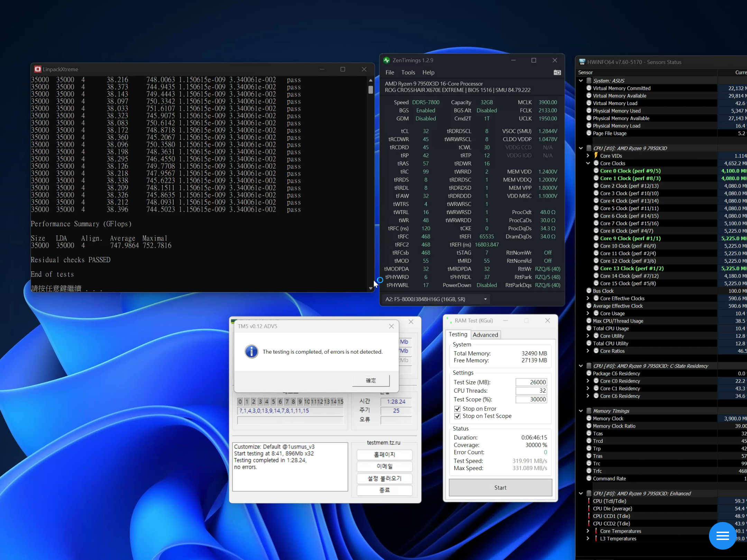Image resolution: width=747 pixels, height=560 pixels.
Task: Expand the Core Temperatures row
Action: (x=588, y=531)
